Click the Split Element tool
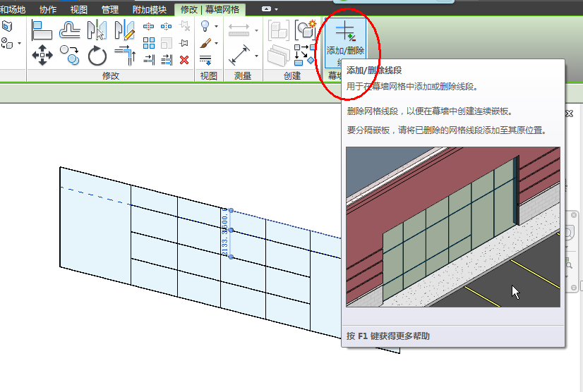 click(x=149, y=26)
